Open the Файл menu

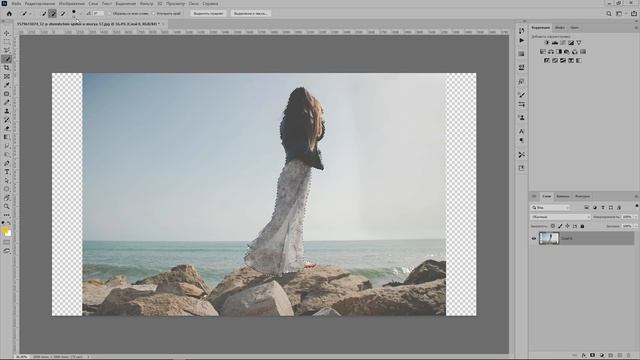point(16,3)
